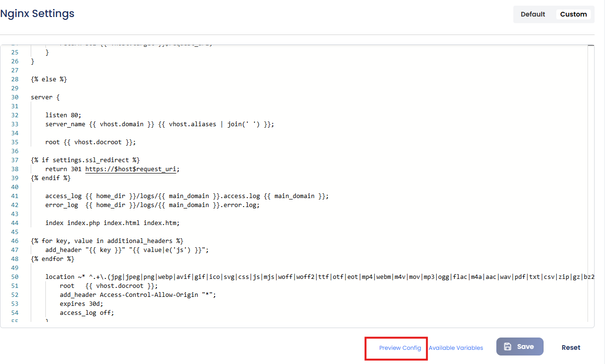Click the access_log line 41
Screen dimensions: 605x364
point(187,196)
